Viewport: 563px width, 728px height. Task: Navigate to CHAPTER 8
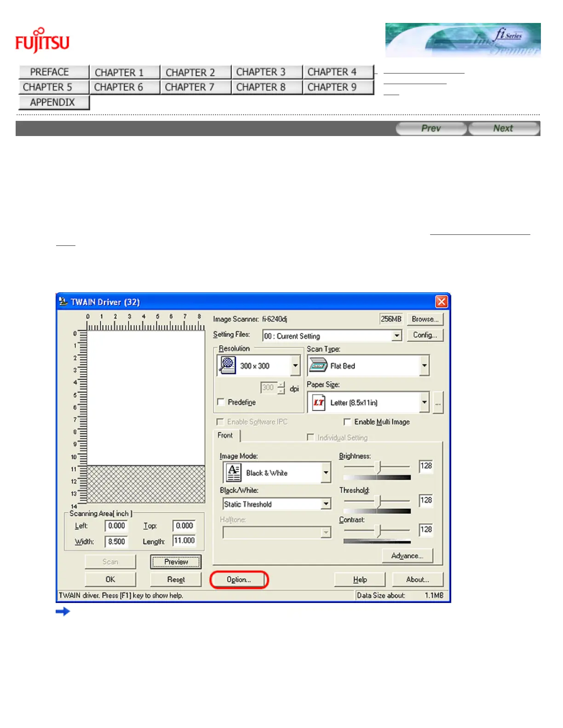point(267,87)
